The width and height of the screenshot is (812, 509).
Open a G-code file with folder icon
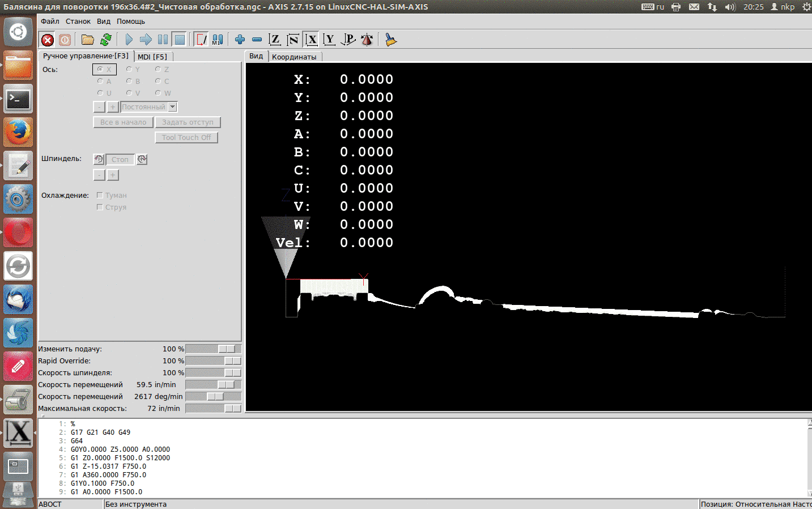coord(87,40)
